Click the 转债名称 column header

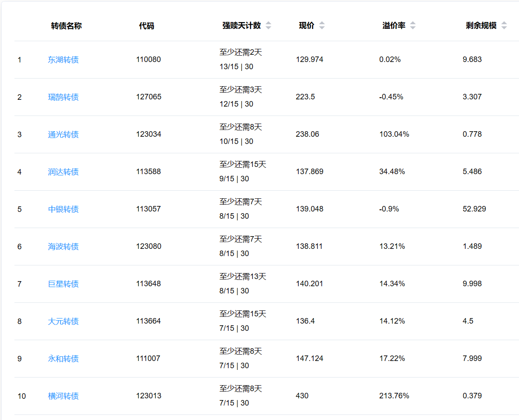pyautogui.click(x=66, y=26)
